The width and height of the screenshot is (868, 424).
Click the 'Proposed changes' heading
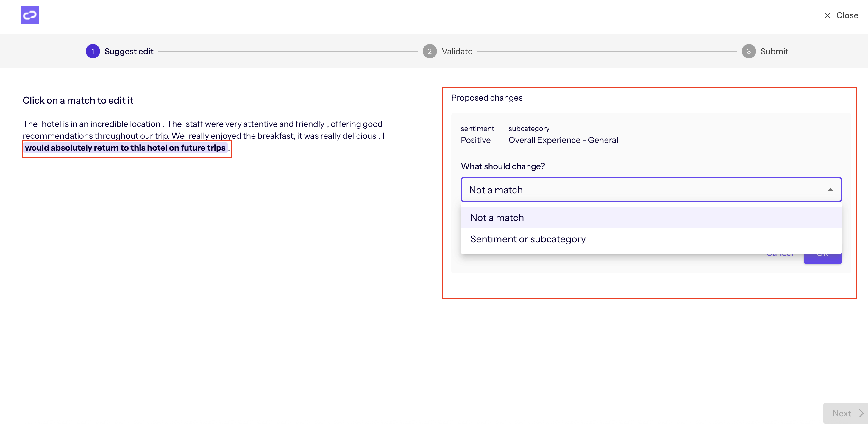coord(487,98)
